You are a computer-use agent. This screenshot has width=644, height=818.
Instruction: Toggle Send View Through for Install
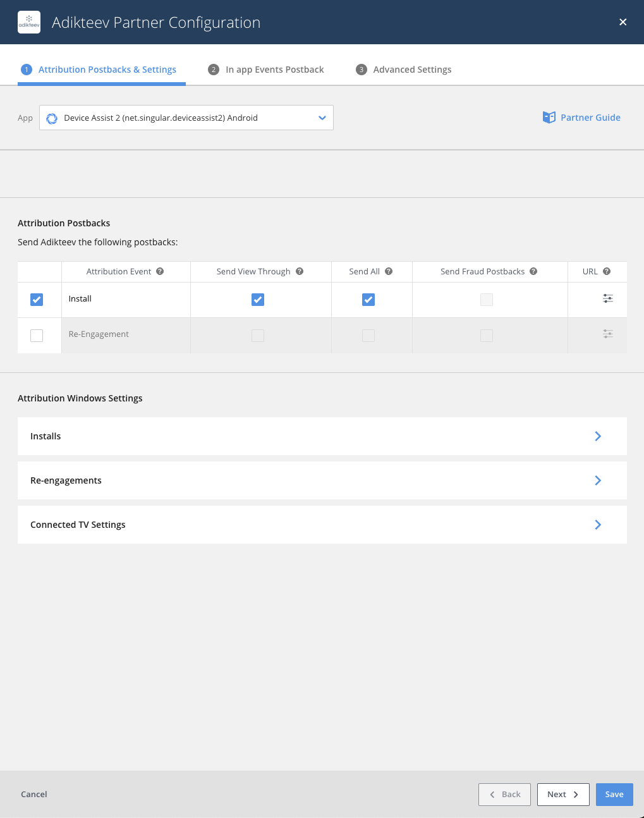pyautogui.click(x=258, y=300)
